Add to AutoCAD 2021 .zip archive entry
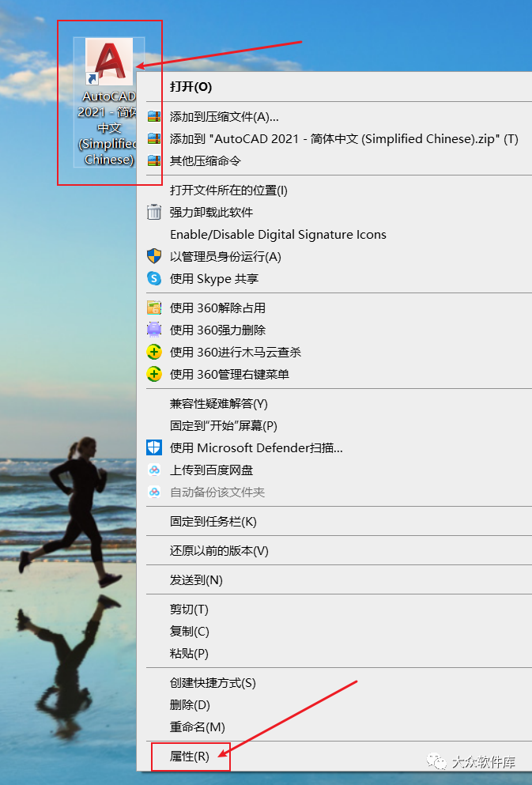 click(344, 138)
